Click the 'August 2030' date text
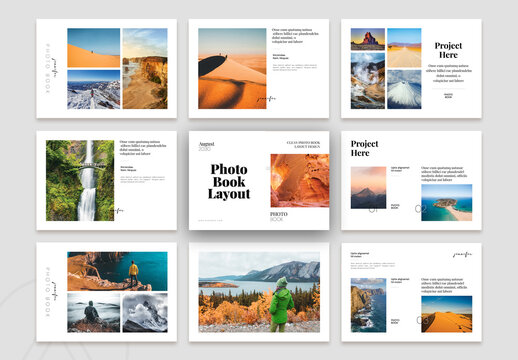 click(x=206, y=146)
